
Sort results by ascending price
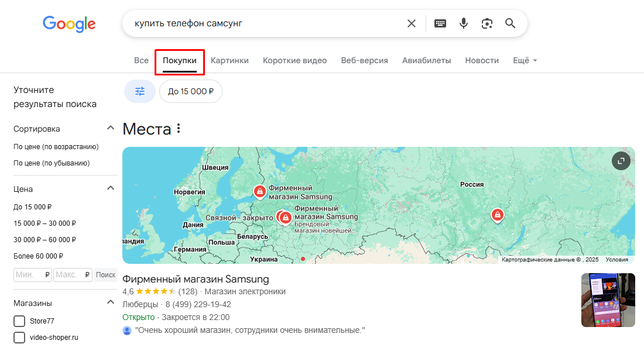[x=55, y=146]
